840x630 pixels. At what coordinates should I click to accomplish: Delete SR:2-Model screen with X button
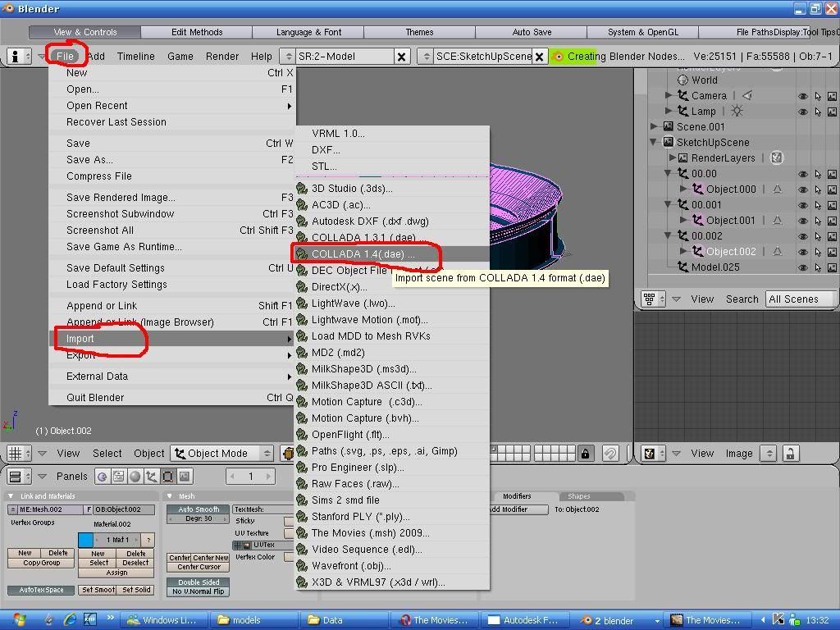coord(401,57)
